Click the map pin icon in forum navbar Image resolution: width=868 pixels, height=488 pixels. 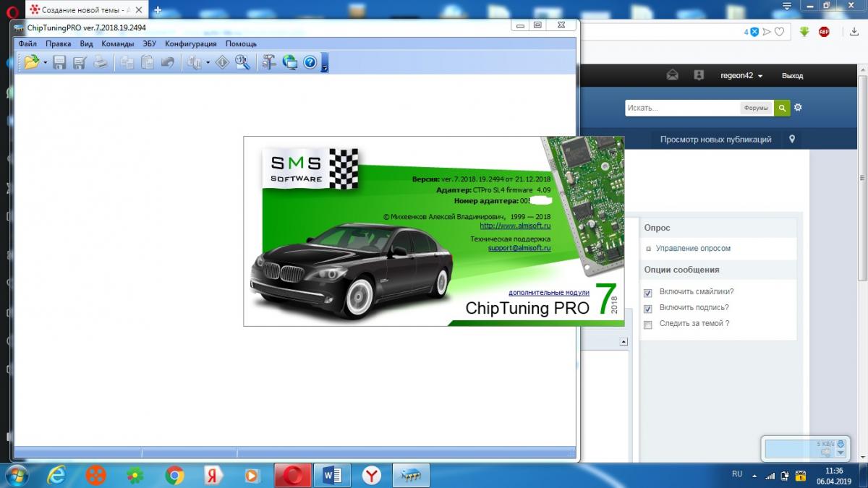point(792,139)
